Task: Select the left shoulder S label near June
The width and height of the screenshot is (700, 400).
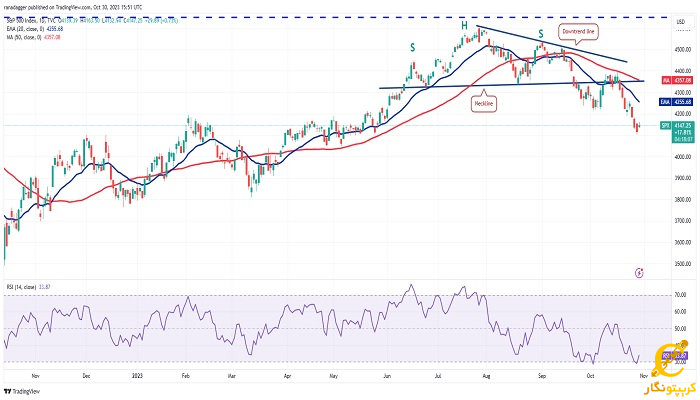Action: [412, 47]
